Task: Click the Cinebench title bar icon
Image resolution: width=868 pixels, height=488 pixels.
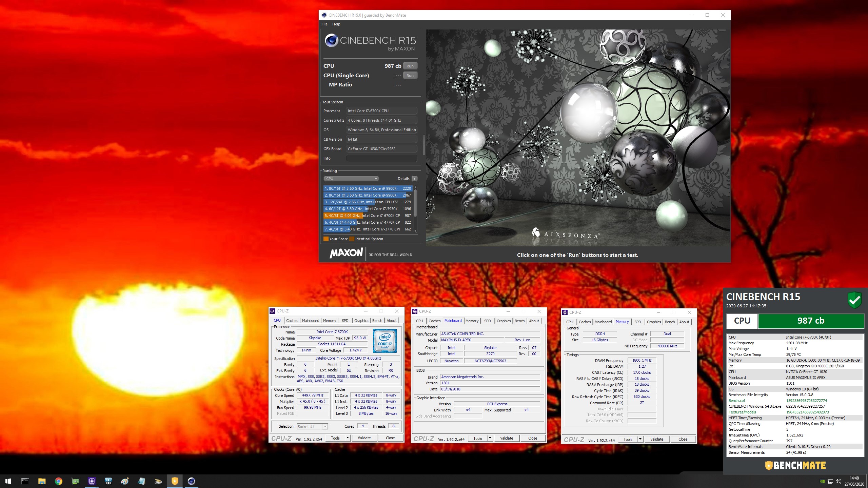Action: [x=324, y=15]
